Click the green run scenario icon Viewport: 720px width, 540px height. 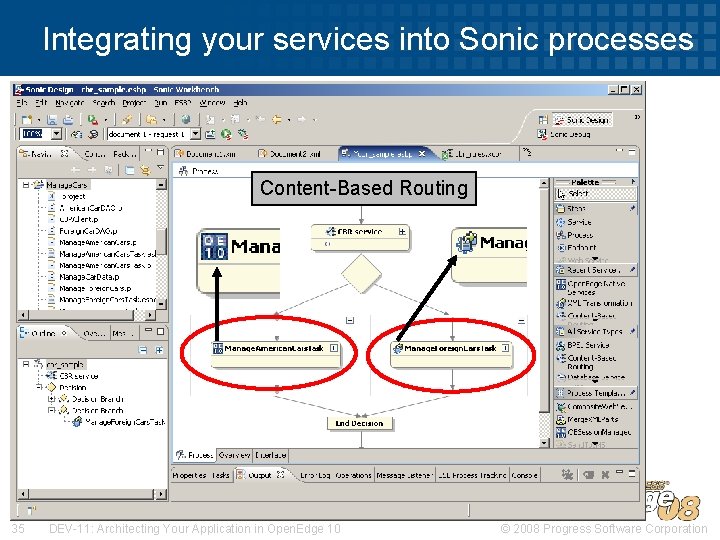coord(226,134)
